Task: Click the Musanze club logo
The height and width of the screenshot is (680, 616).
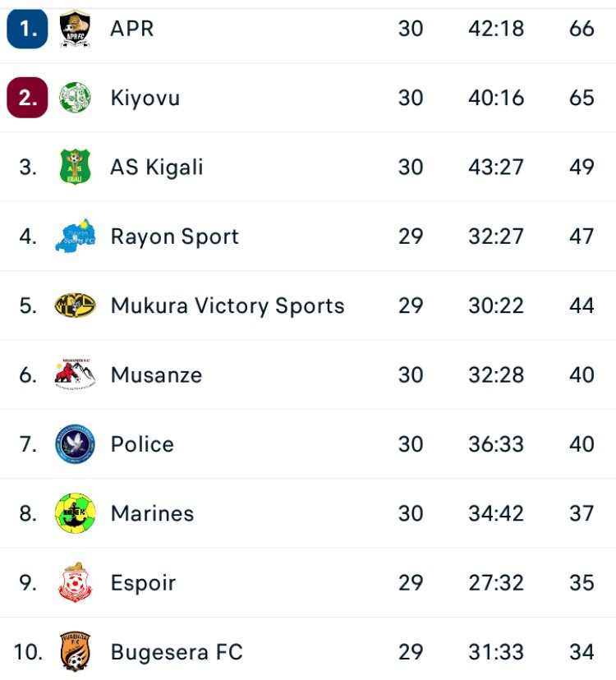Action: coord(76,374)
